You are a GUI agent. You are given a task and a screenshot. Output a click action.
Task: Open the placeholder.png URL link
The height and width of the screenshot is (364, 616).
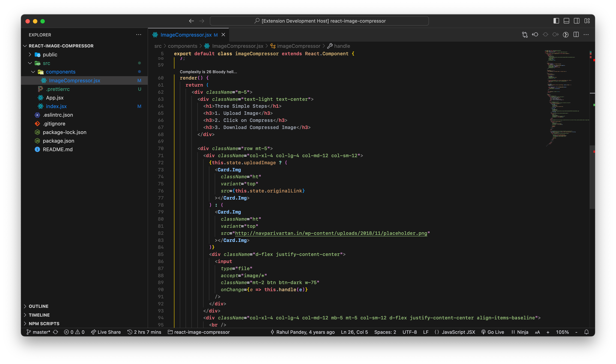(x=331, y=233)
